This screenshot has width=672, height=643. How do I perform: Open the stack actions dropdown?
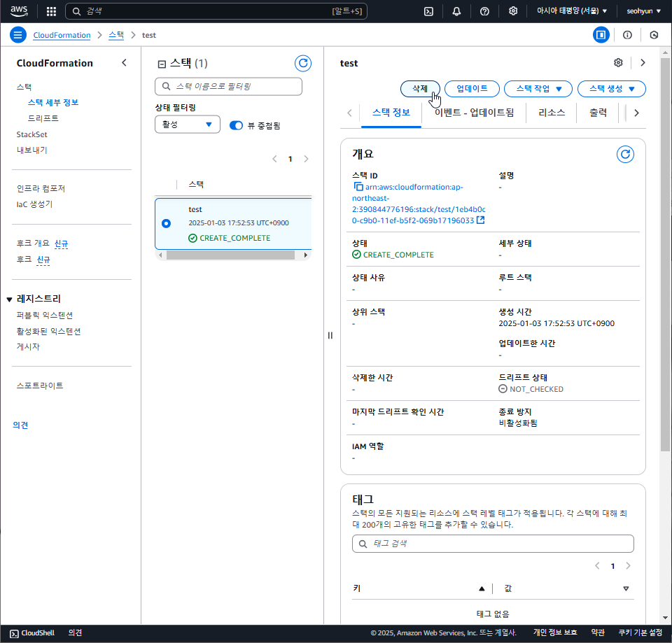[x=538, y=89]
